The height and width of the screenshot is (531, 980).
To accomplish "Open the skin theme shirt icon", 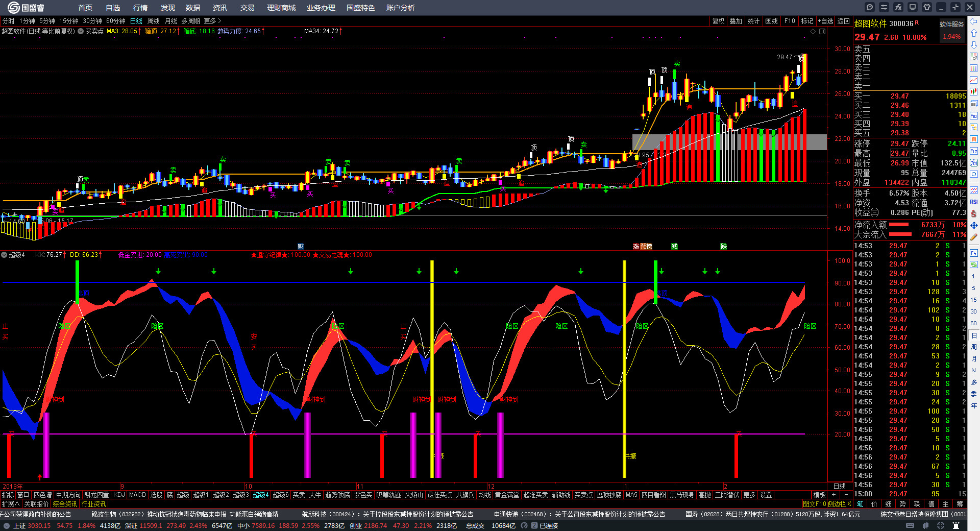I will point(927,7).
